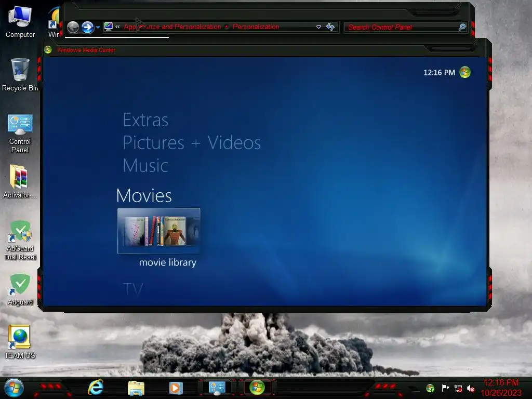The width and height of the screenshot is (532, 399).
Task: Click the network tray icon
Action: pos(458,389)
